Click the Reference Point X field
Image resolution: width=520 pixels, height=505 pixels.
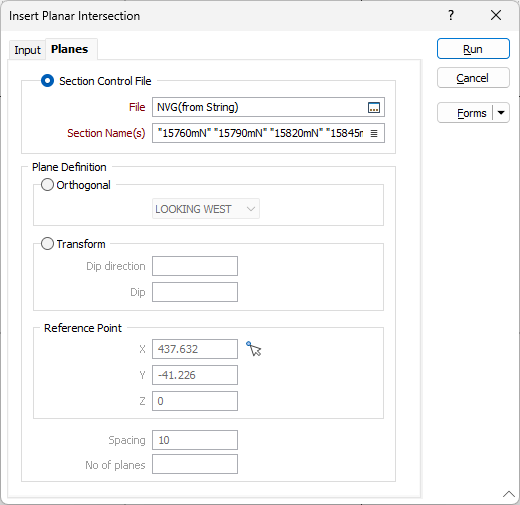click(x=195, y=349)
